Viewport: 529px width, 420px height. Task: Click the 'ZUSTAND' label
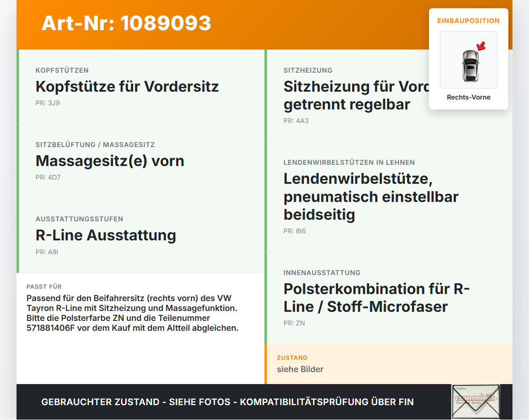coord(292,358)
